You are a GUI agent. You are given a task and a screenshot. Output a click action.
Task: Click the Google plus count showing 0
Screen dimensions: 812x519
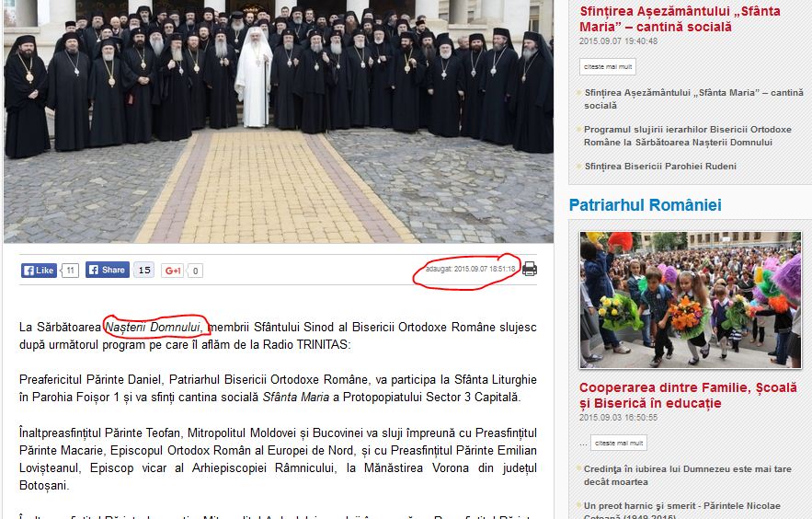(195, 271)
